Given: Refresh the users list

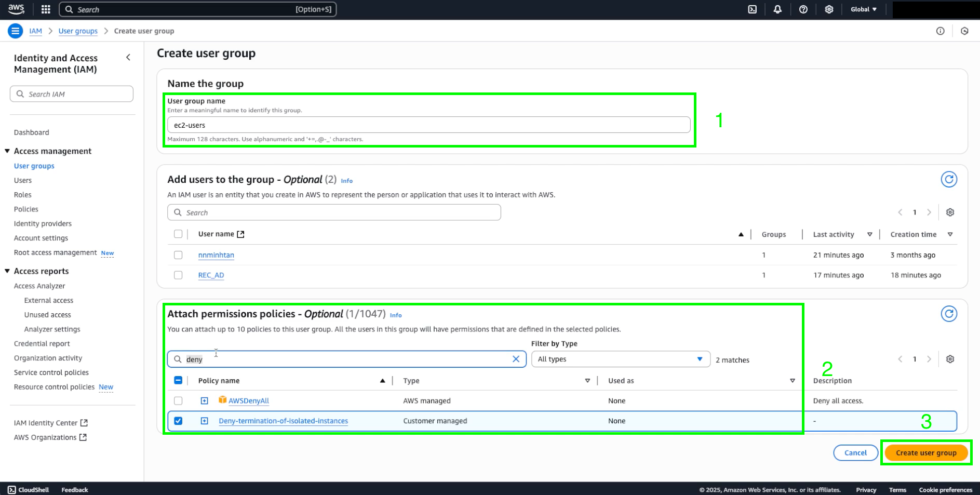Looking at the screenshot, I should (x=949, y=179).
